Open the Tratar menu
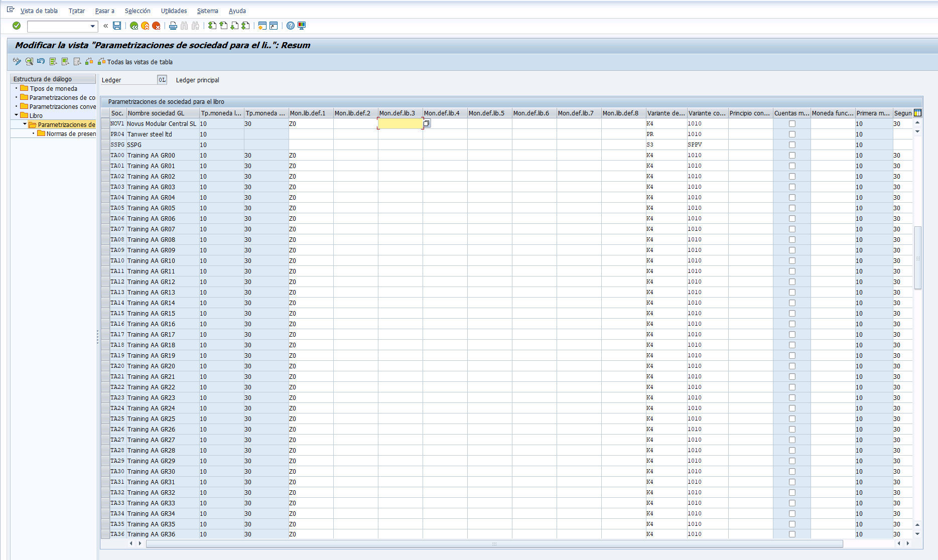938x560 pixels. (x=77, y=11)
